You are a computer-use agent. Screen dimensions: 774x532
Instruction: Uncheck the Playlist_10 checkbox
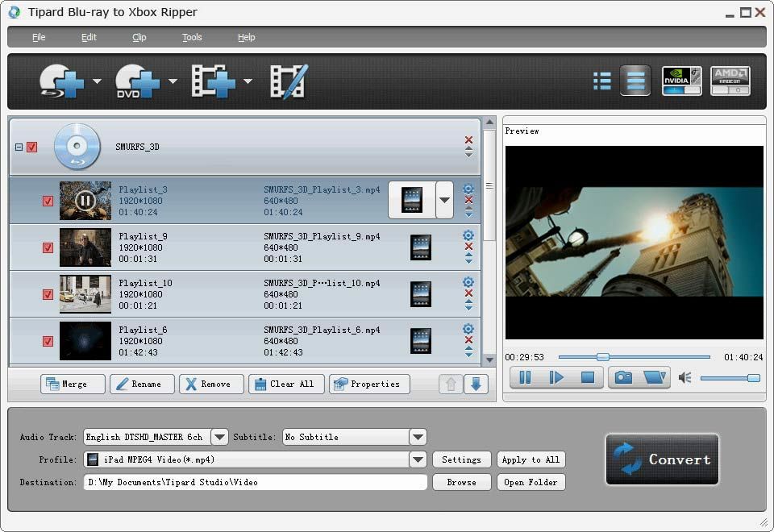[48, 295]
